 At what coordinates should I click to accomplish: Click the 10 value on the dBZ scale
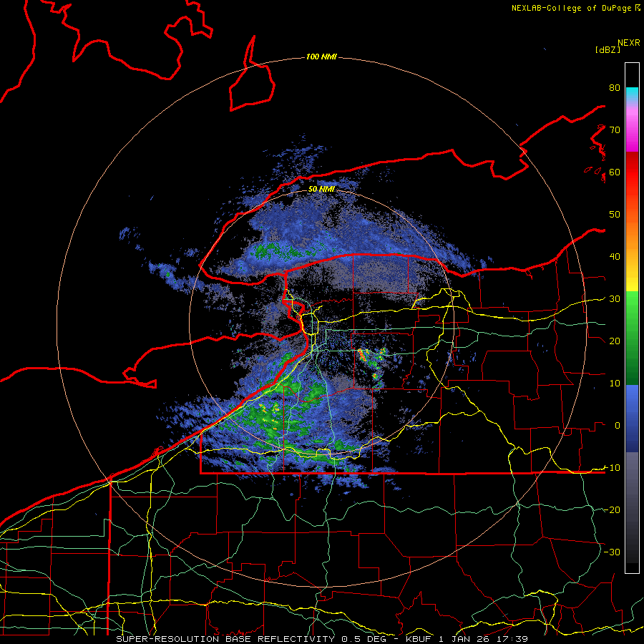(x=615, y=384)
